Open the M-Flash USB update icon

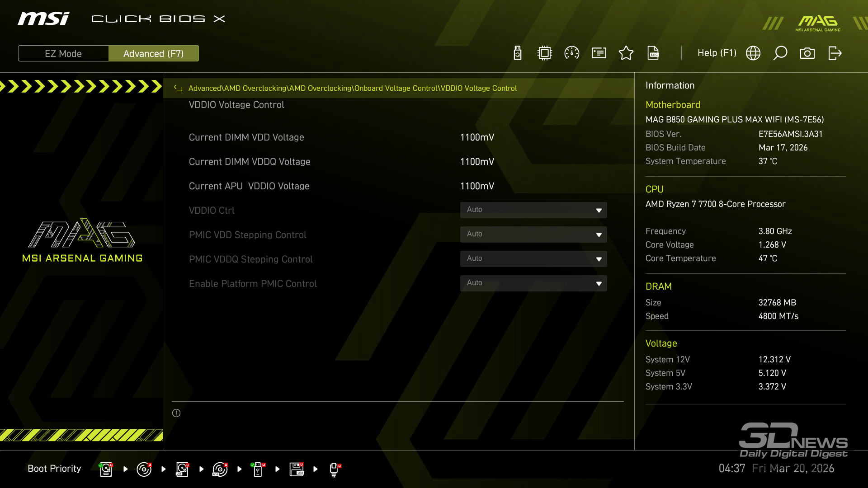(x=518, y=53)
